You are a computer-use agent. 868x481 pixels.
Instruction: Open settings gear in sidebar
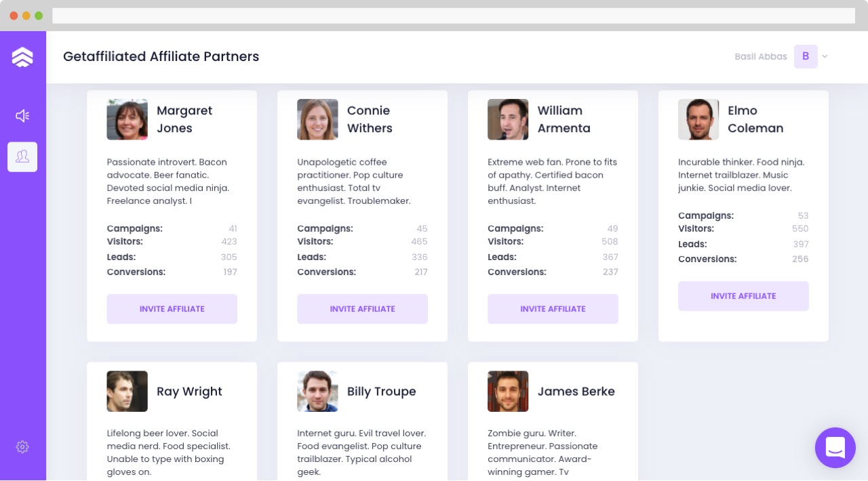[22, 447]
